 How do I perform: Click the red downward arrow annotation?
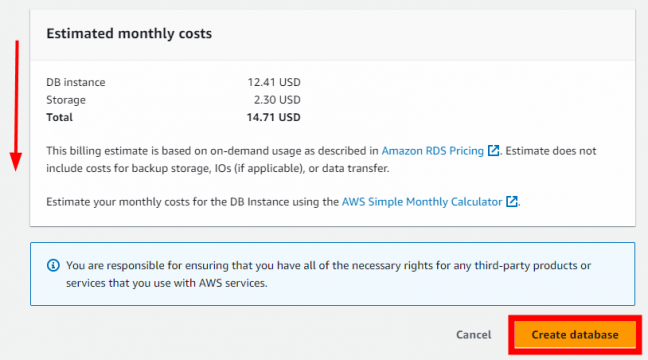[x=16, y=106]
